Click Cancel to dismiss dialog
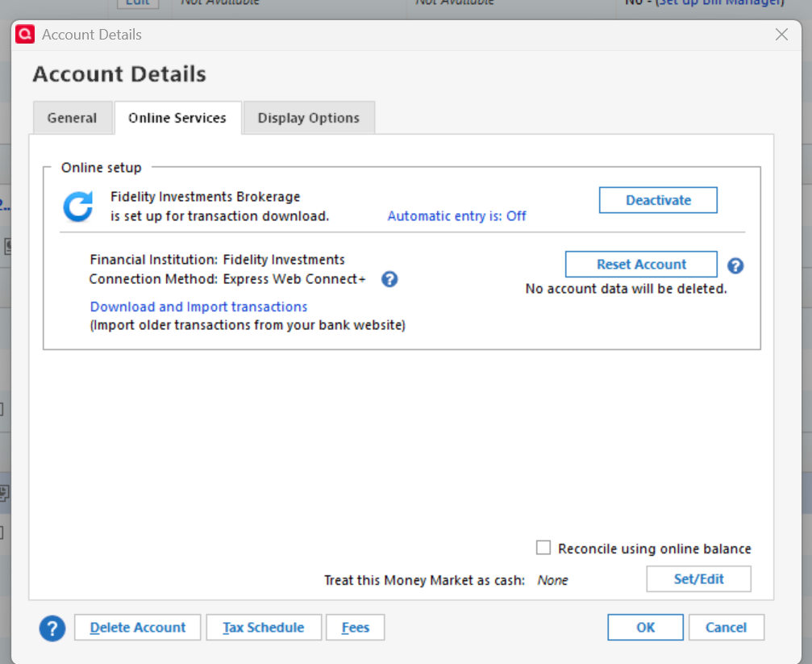812x664 pixels. (x=726, y=628)
